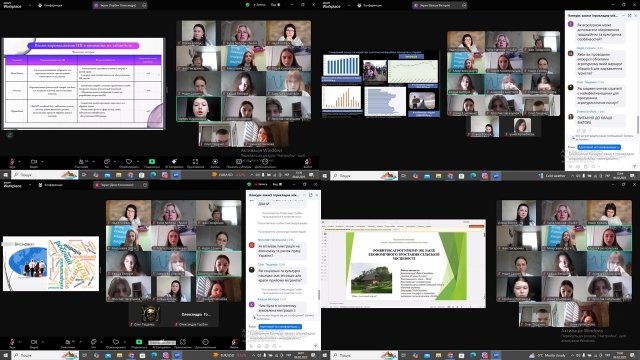Select Конференция tab in word-cloud Zoom window
The image size is (640, 360).
coord(50,185)
